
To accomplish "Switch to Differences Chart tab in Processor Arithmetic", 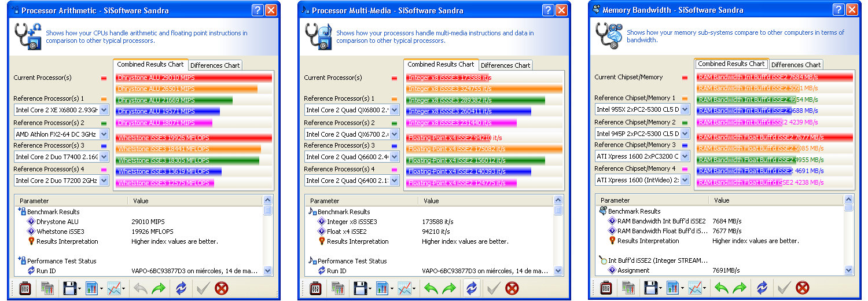I will click(215, 65).
